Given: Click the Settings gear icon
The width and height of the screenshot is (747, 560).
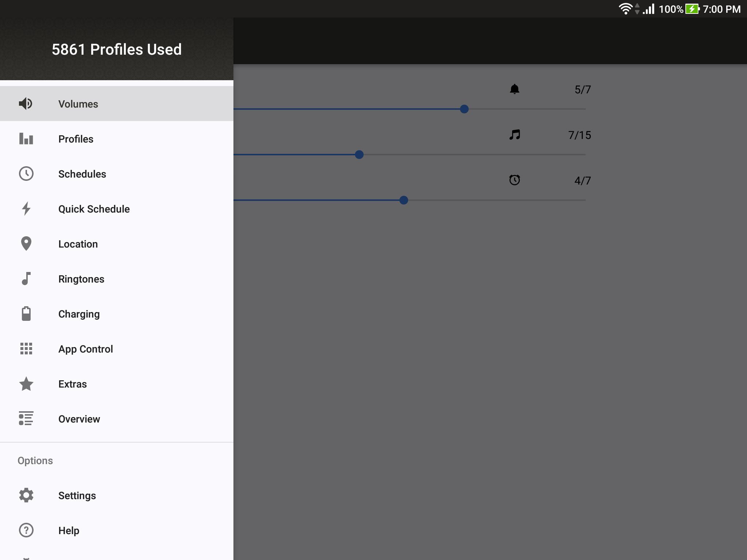Looking at the screenshot, I should 26,495.
